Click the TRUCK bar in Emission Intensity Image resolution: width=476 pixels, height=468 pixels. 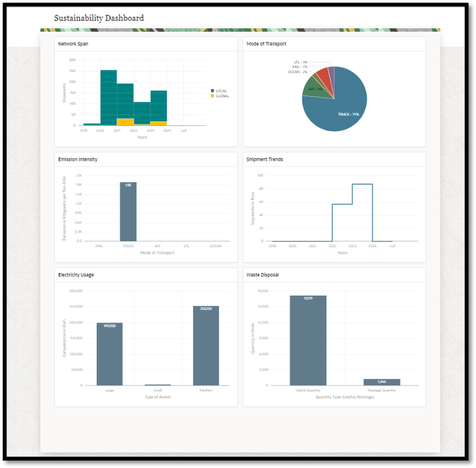pos(128,212)
